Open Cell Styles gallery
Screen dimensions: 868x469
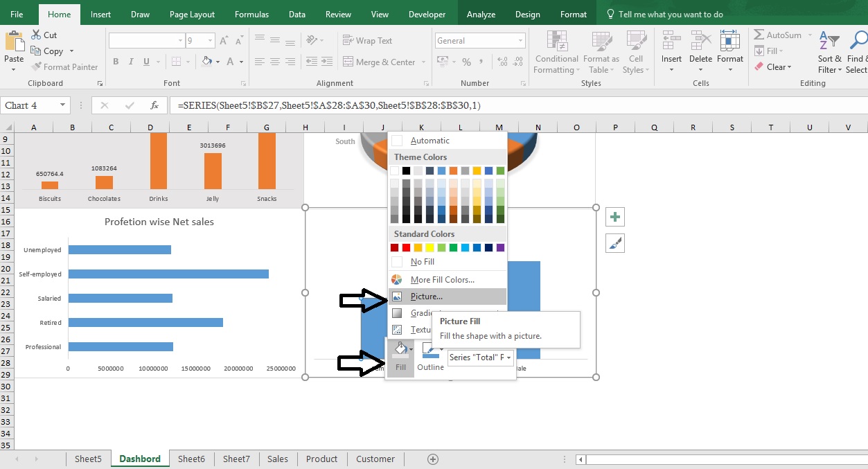pyautogui.click(x=636, y=53)
